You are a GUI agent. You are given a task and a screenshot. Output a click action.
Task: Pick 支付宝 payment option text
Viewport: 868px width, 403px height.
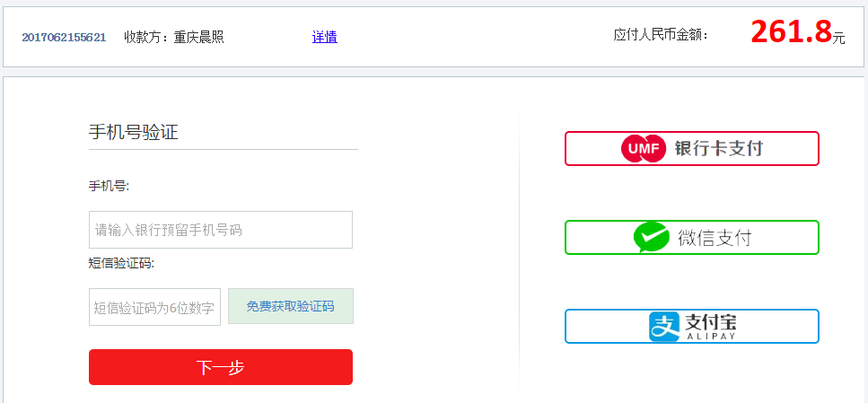pos(704,320)
